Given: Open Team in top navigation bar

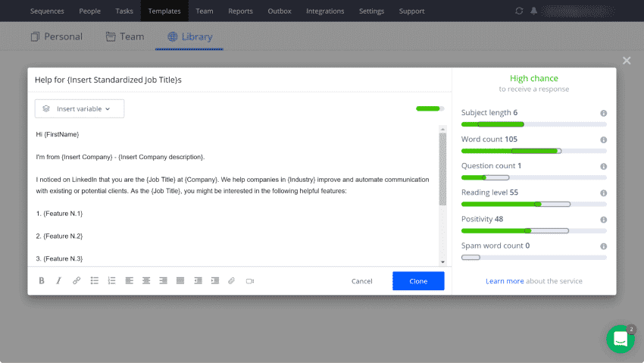Looking at the screenshot, I should [x=204, y=11].
